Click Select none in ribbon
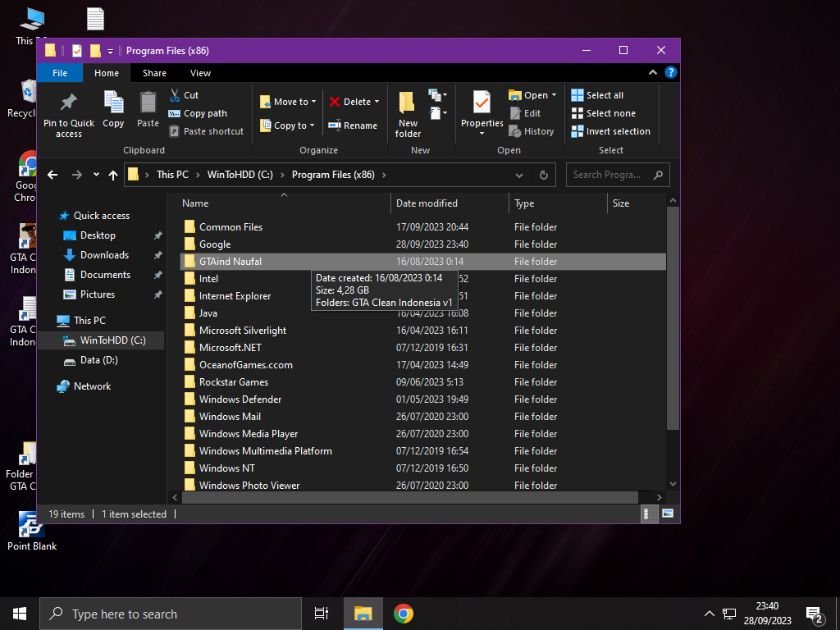The image size is (840, 630). pyautogui.click(x=603, y=113)
